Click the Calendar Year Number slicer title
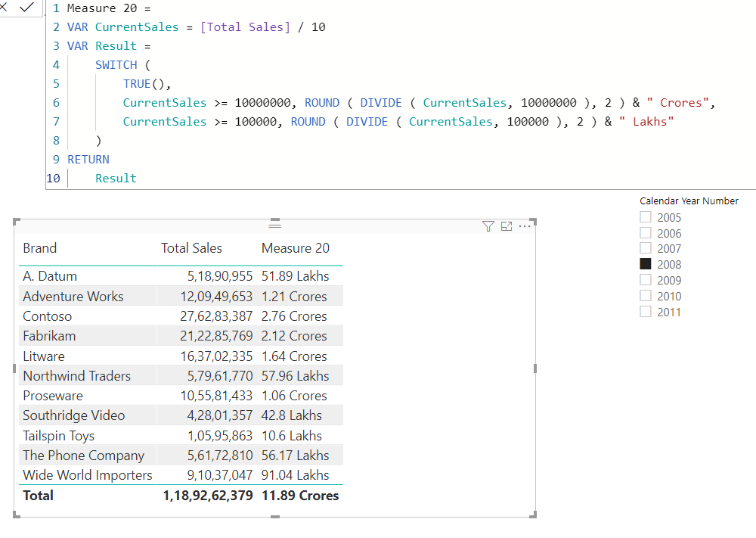 pos(689,201)
